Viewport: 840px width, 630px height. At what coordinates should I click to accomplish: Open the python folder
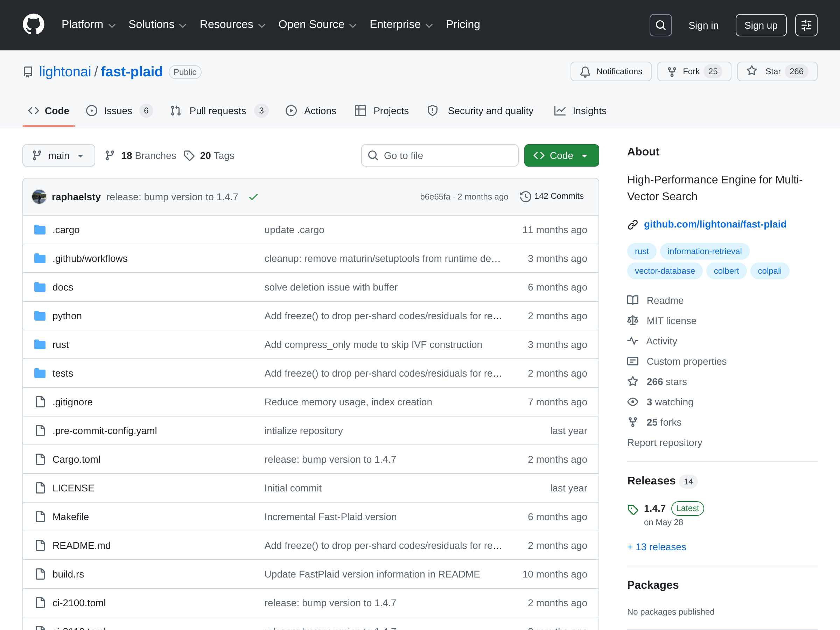coord(67,316)
